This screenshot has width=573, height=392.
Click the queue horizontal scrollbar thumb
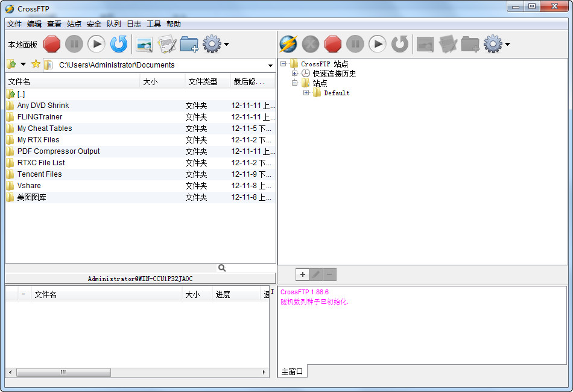point(63,372)
